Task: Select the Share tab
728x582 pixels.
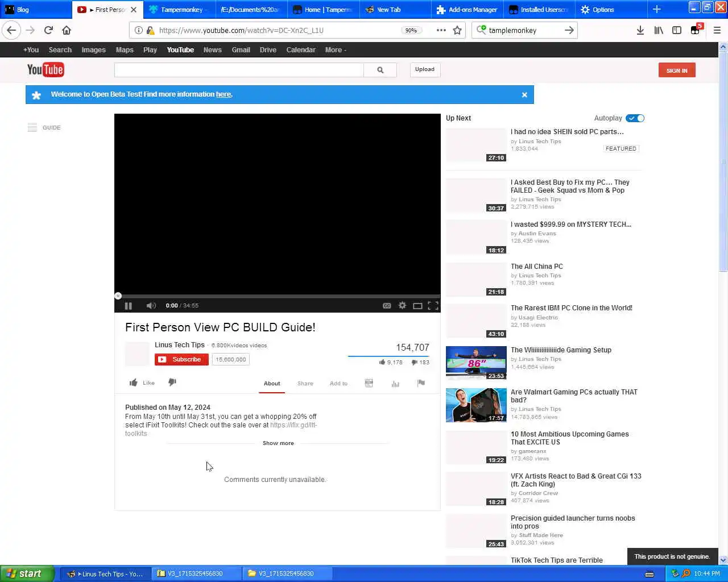Action: (x=305, y=384)
